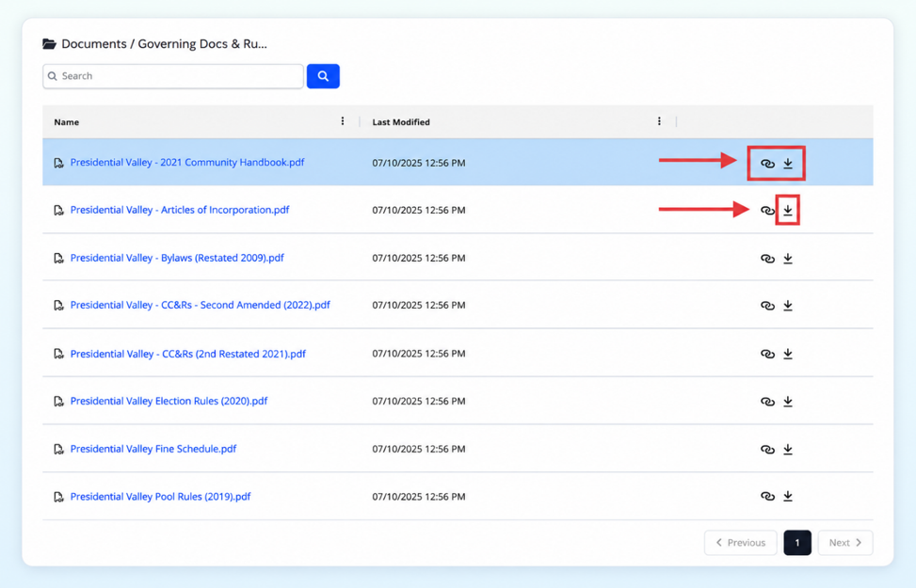Download CC&Rs (2nd Restated 2021).pdf

coord(787,353)
